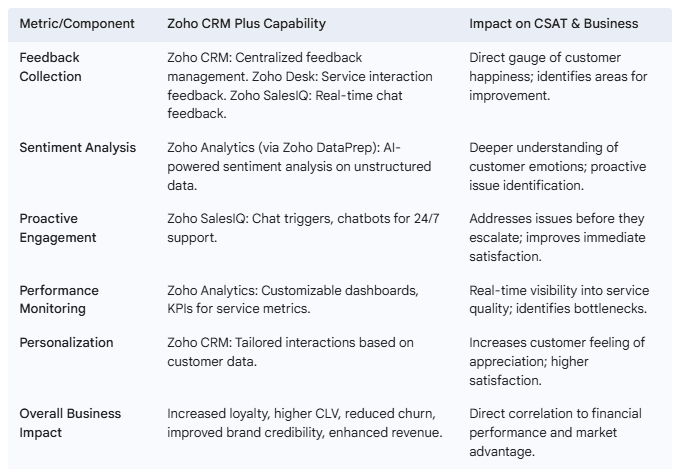680x476 pixels.
Task: Select the Personalization row label
Action: (x=66, y=342)
